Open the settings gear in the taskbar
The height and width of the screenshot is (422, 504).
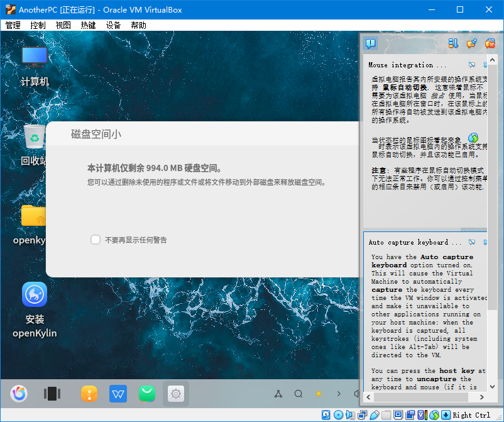point(176,393)
